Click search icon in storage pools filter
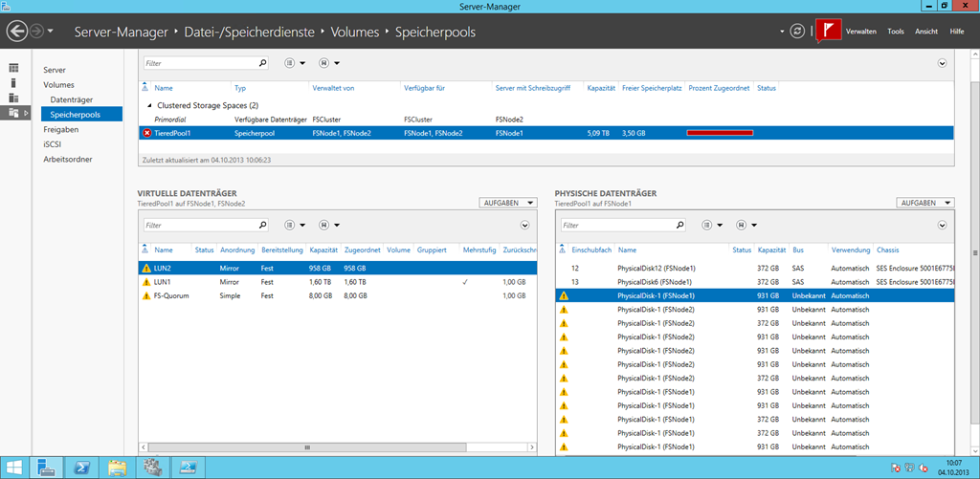 click(x=263, y=63)
